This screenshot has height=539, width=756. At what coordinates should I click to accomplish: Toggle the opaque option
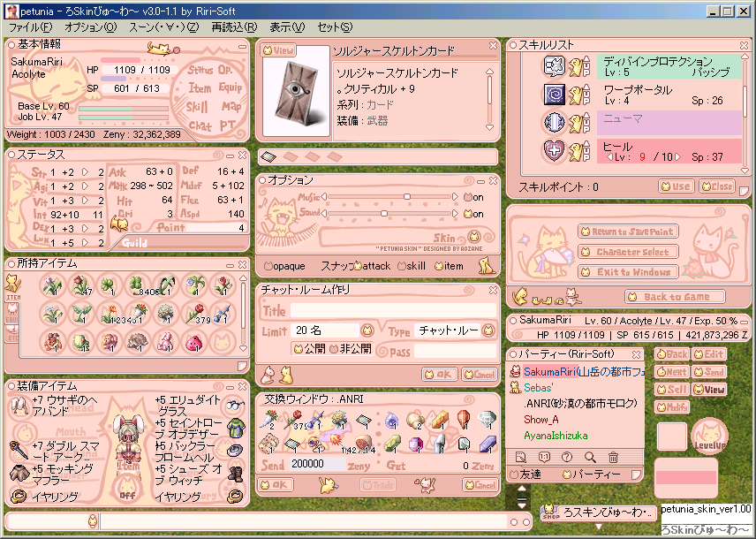point(268,266)
